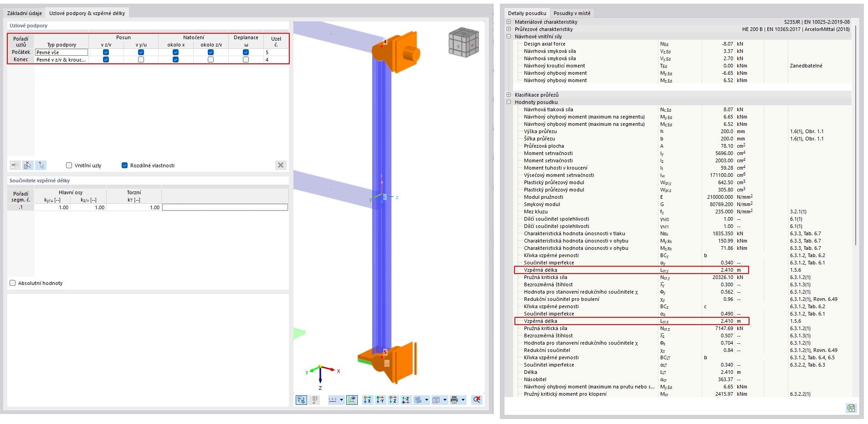868x424 pixels.
Task: Click the deselect node icon with red cross
Action: [x=28, y=165]
